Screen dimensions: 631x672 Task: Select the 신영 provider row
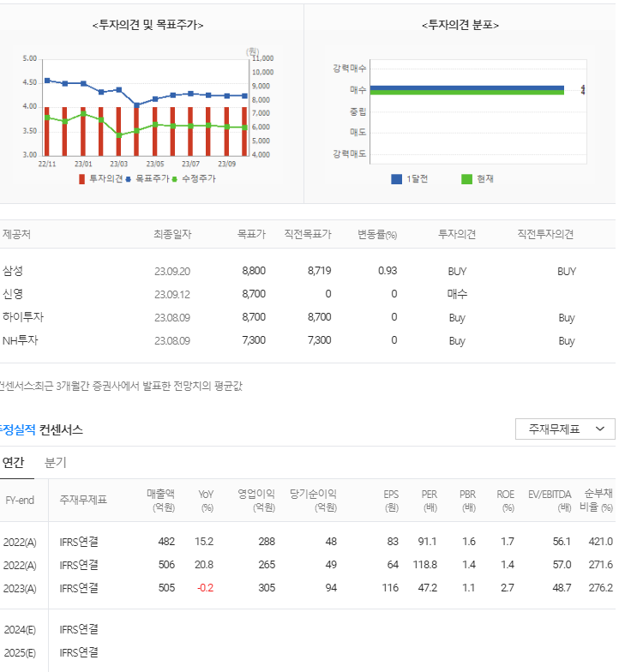(308, 295)
